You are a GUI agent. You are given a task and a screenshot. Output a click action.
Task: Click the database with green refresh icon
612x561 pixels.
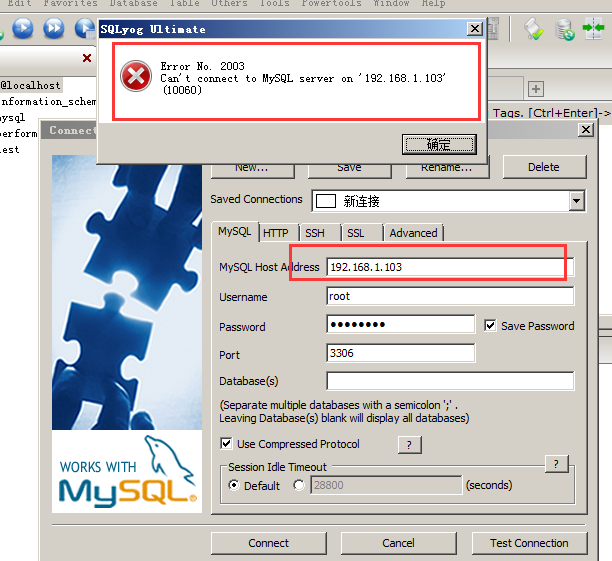coord(564,30)
